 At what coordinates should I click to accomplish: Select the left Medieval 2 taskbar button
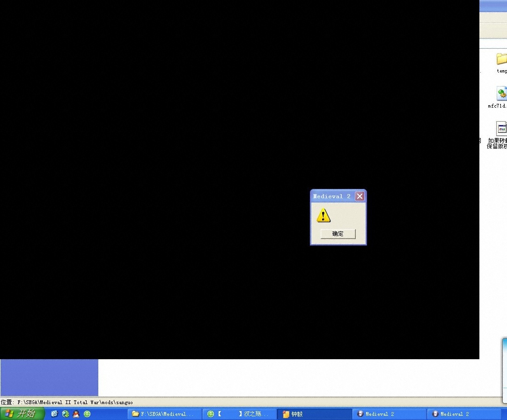click(x=389, y=414)
